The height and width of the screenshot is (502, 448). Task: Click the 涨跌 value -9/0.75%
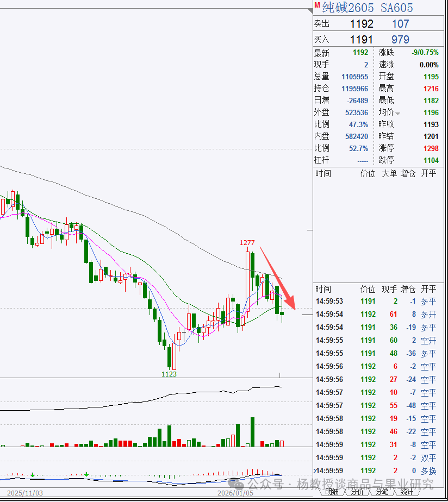(x=425, y=53)
